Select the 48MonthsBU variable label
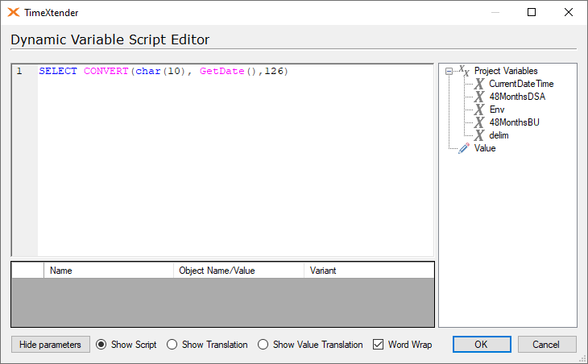The image size is (588, 364). (x=514, y=122)
